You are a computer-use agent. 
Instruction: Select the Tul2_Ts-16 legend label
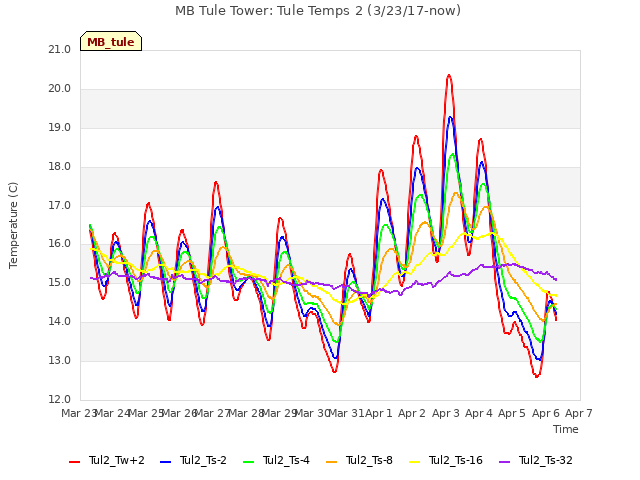coord(456,460)
